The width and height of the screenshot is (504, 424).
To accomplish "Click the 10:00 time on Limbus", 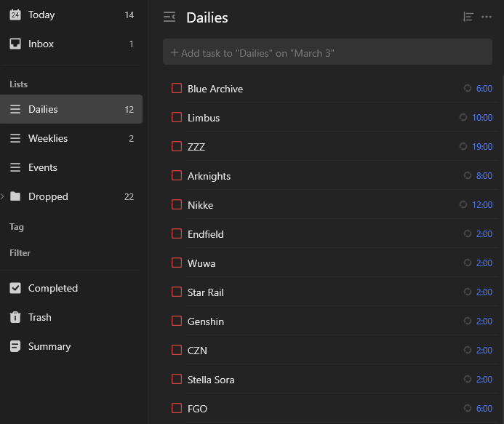I will point(482,117).
